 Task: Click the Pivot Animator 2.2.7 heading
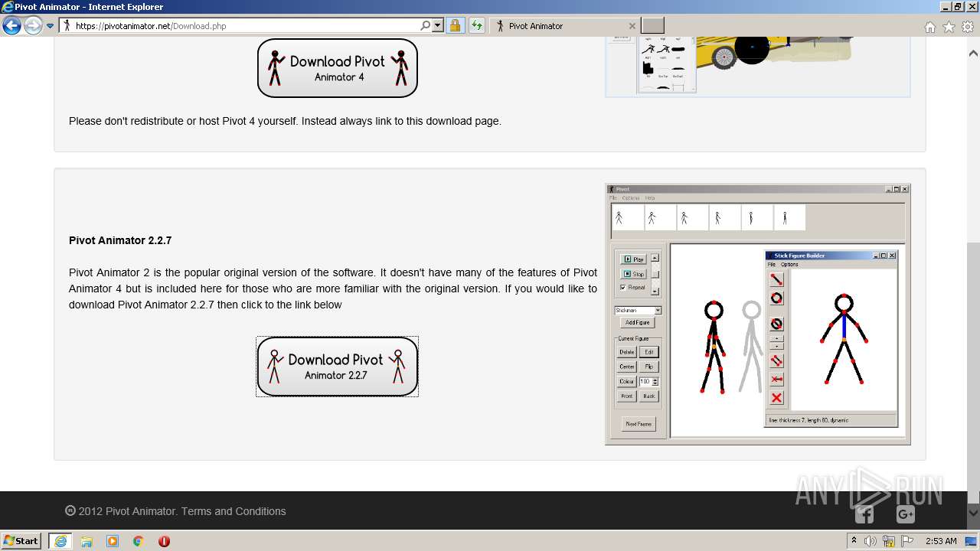120,240
